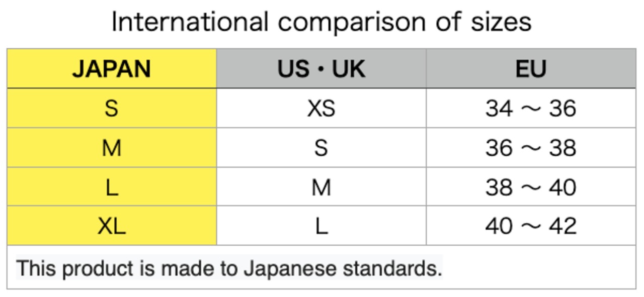
Task: Click the US・UK column header
Action: (321, 68)
